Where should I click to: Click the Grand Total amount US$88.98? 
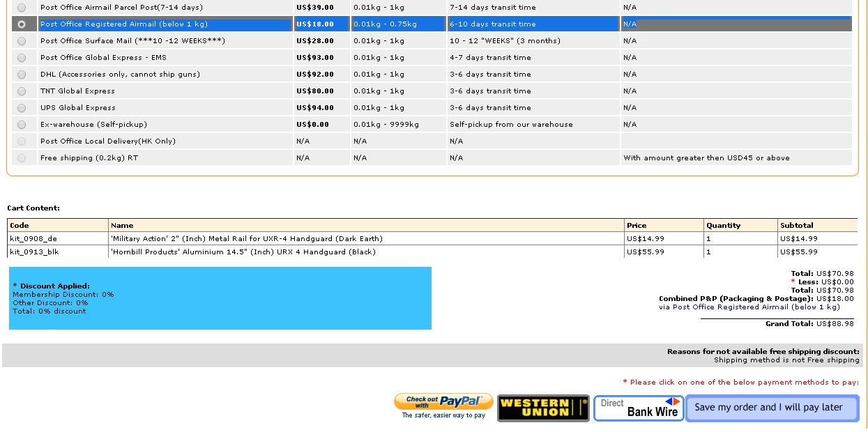click(835, 324)
